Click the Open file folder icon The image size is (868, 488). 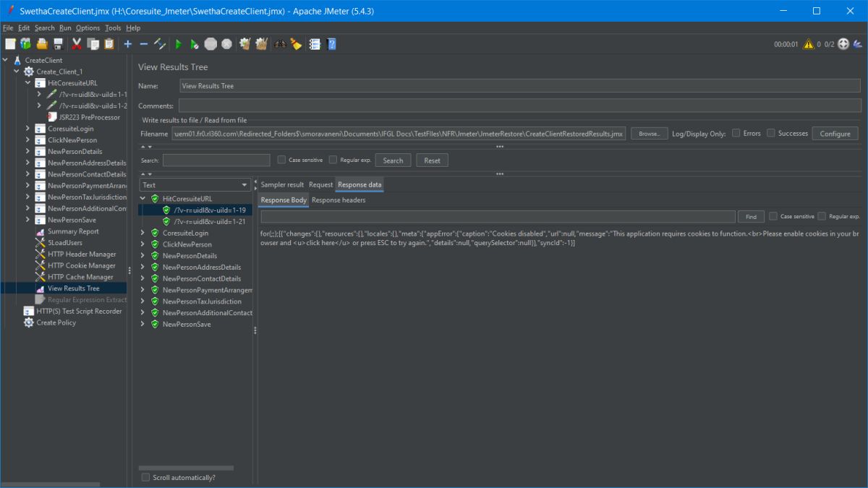(x=42, y=44)
